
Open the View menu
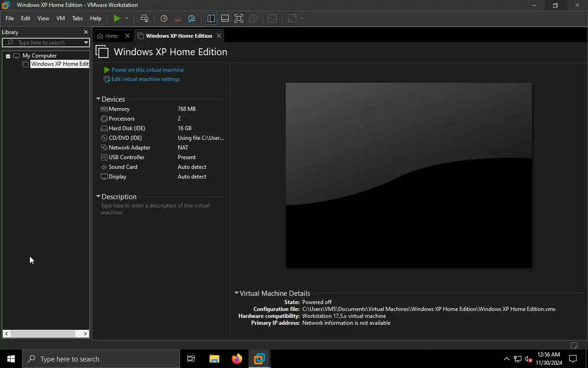(43, 18)
